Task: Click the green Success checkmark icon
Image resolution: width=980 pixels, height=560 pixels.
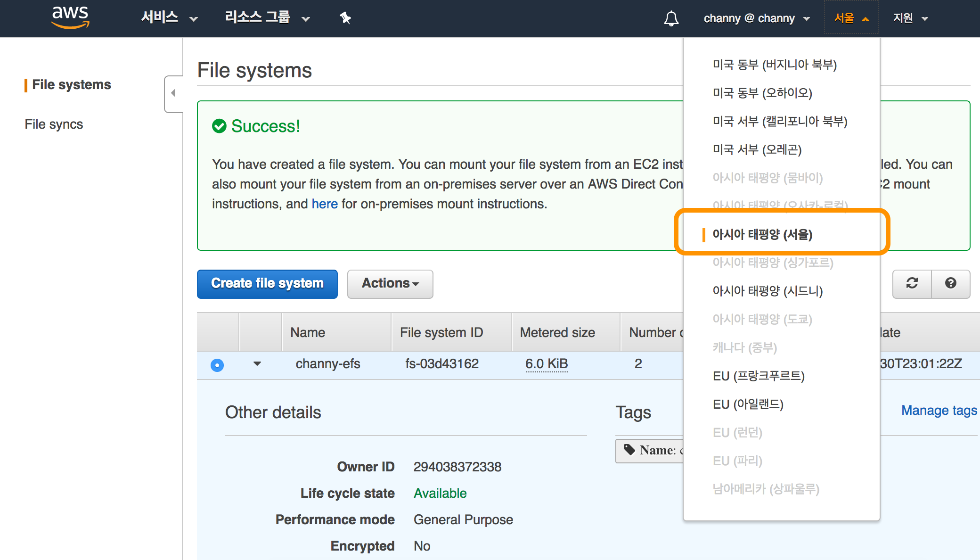Action: tap(219, 126)
